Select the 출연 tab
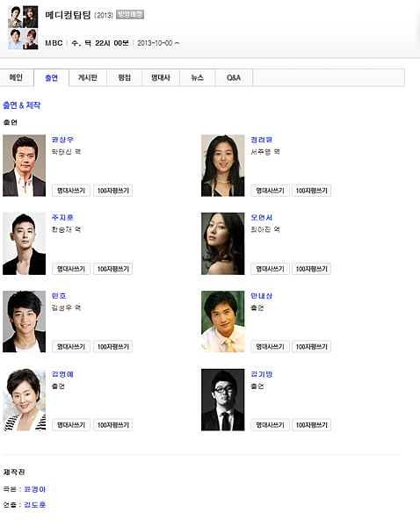 (52, 77)
